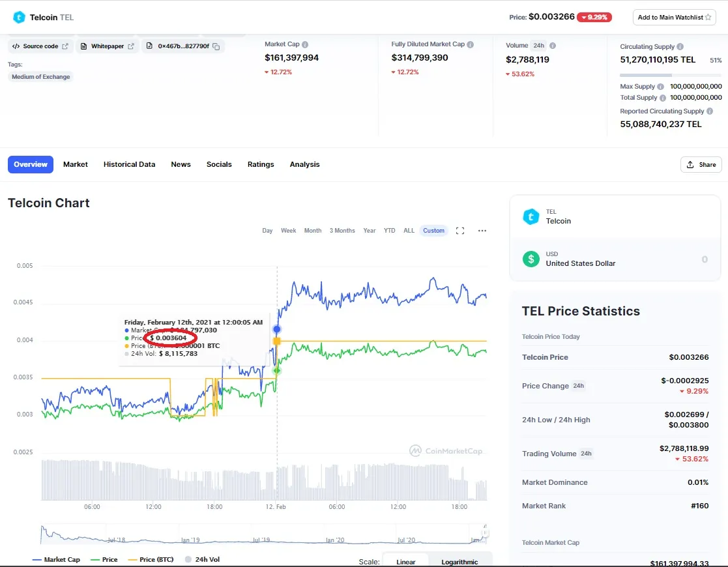Open the Source code link
This screenshot has height=567, width=728.
click(40, 46)
